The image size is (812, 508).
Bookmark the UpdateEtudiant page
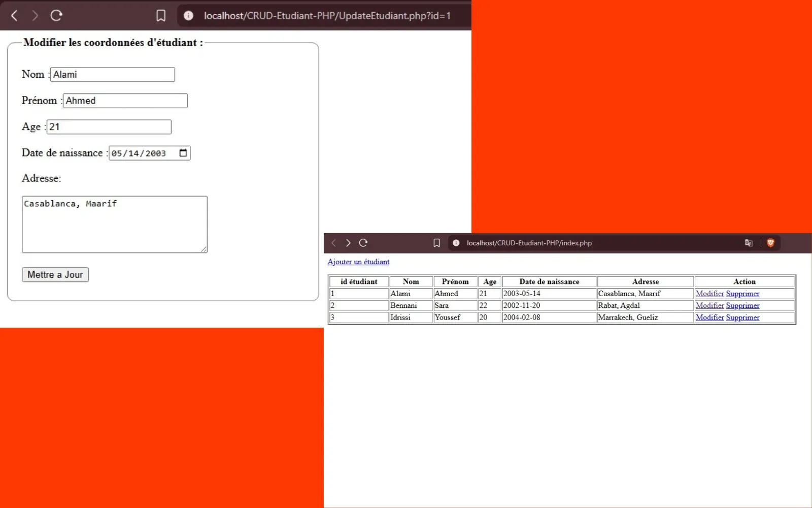161,16
